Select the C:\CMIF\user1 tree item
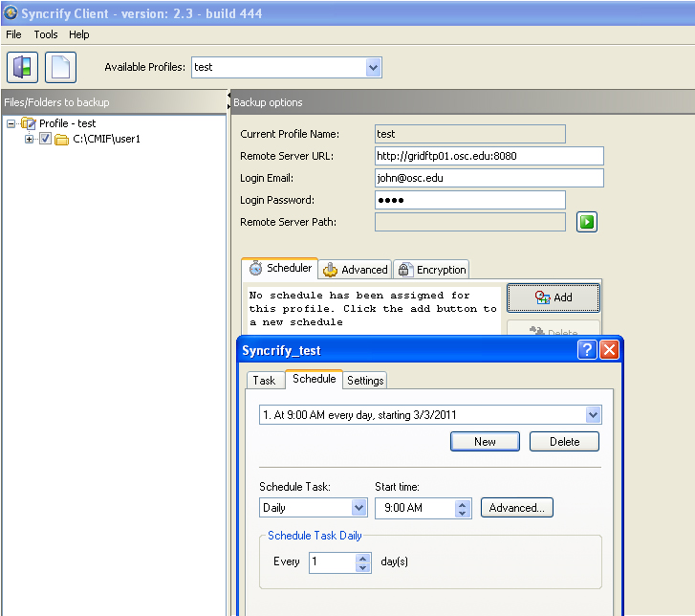695x616 pixels. click(x=106, y=140)
